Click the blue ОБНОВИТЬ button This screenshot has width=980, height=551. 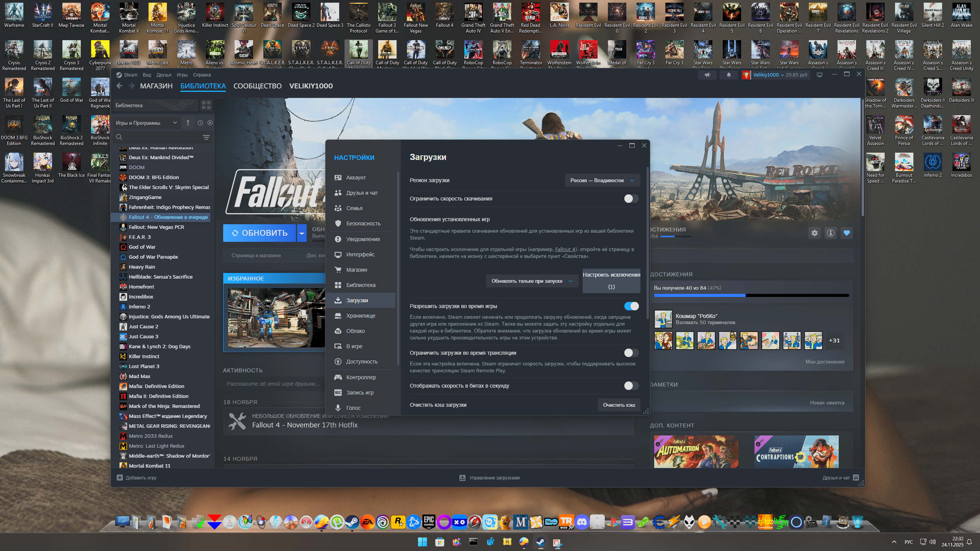click(x=260, y=233)
